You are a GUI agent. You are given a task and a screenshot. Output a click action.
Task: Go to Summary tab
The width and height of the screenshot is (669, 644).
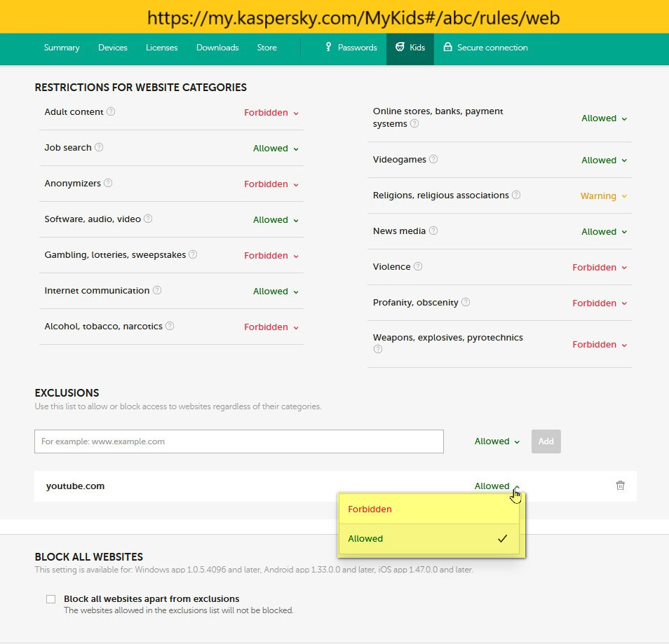coord(62,48)
